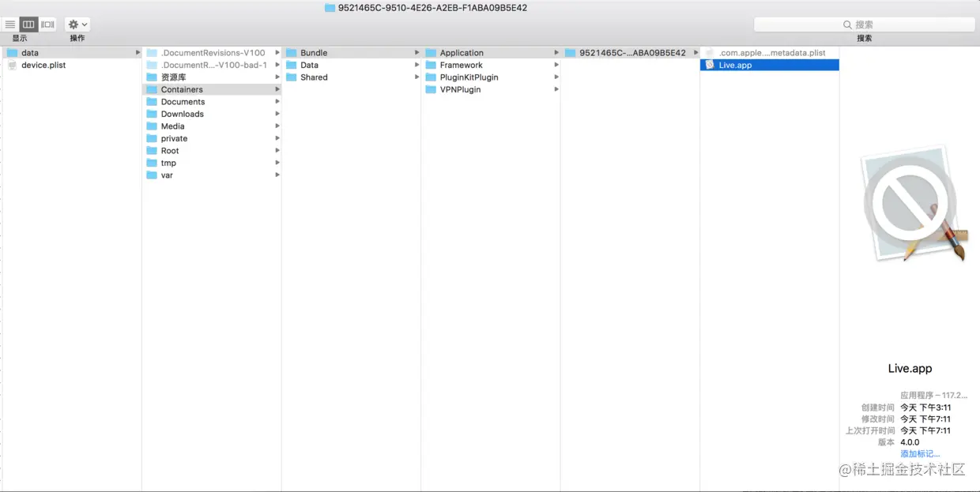This screenshot has width=980, height=492.
Task: Select the Media folder icon
Action: [x=152, y=126]
